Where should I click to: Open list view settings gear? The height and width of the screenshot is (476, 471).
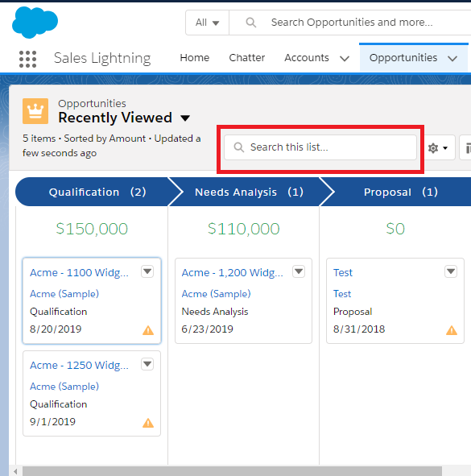click(438, 148)
